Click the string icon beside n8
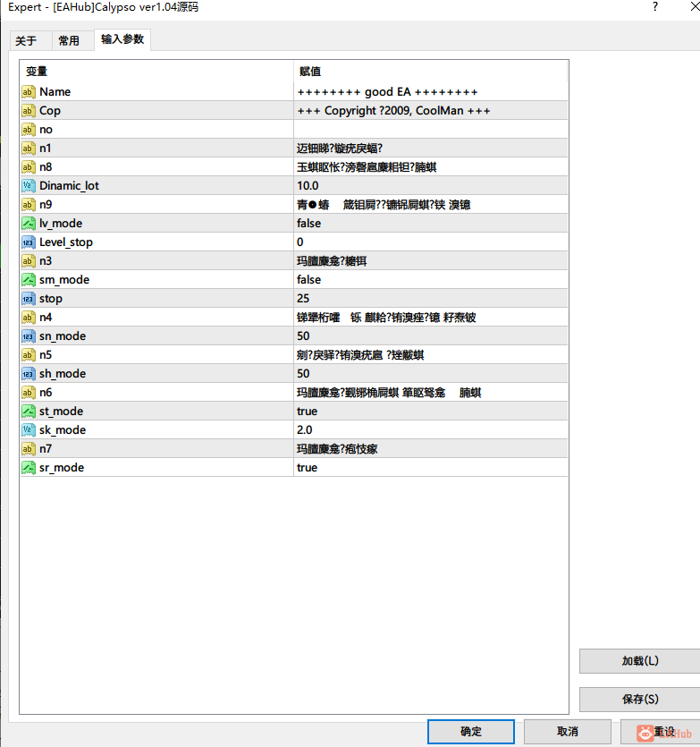The height and width of the screenshot is (747, 700). click(x=29, y=167)
